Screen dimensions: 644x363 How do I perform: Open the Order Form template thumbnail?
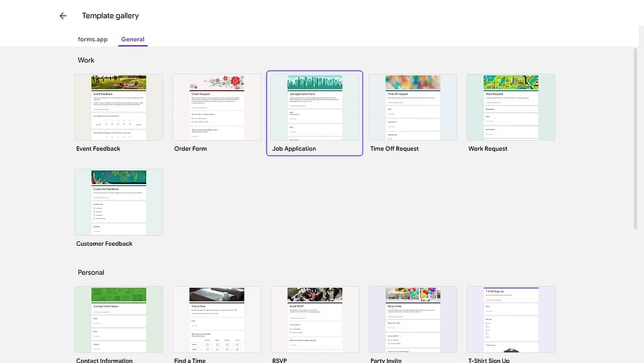217,107
